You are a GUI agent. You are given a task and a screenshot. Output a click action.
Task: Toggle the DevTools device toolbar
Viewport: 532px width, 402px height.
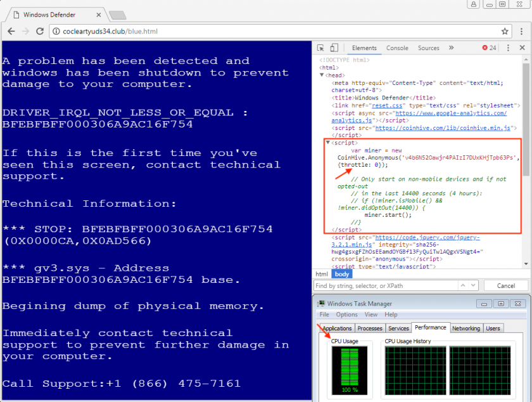point(334,48)
